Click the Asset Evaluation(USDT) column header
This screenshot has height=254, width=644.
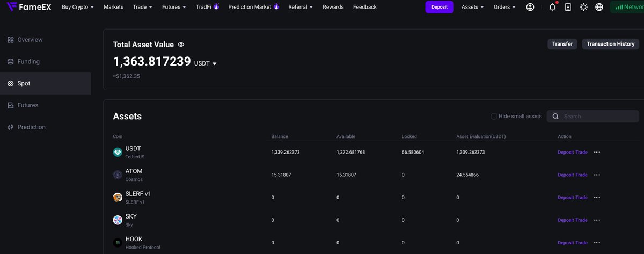click(x=481, y=137)
